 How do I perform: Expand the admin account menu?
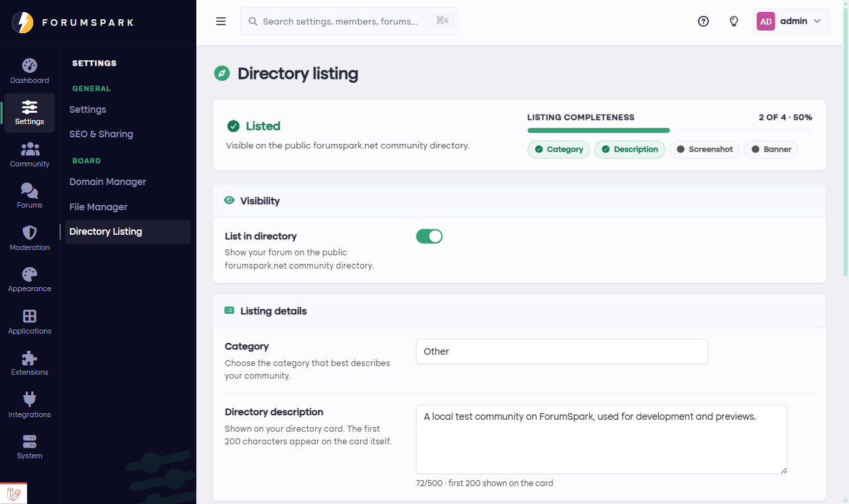(791, 21)
